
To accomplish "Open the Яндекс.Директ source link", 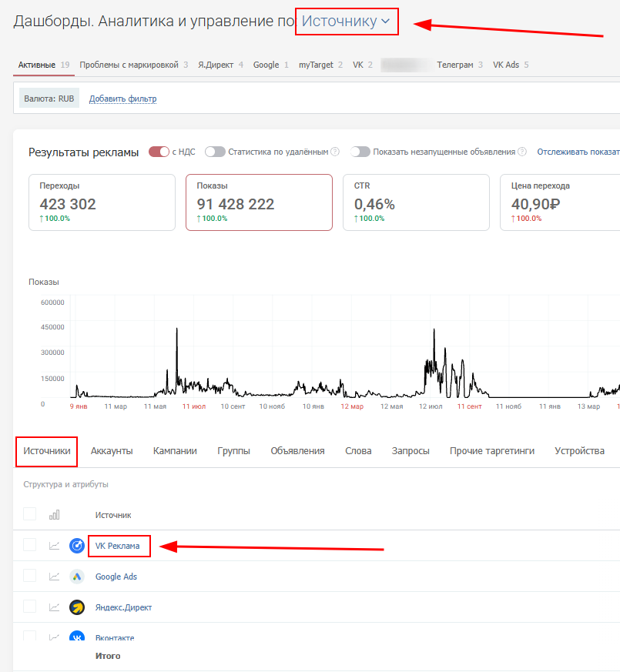I will (x=123, y=607).
